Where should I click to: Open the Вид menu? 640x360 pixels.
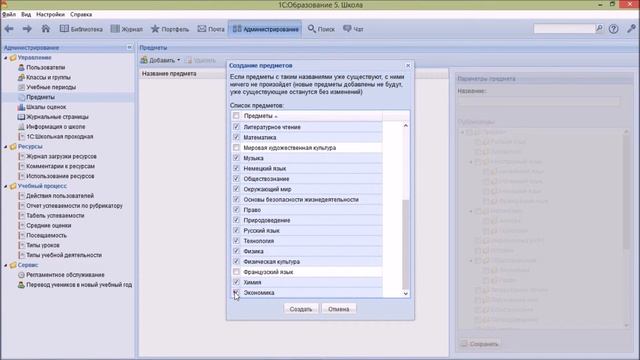[26, 14]
